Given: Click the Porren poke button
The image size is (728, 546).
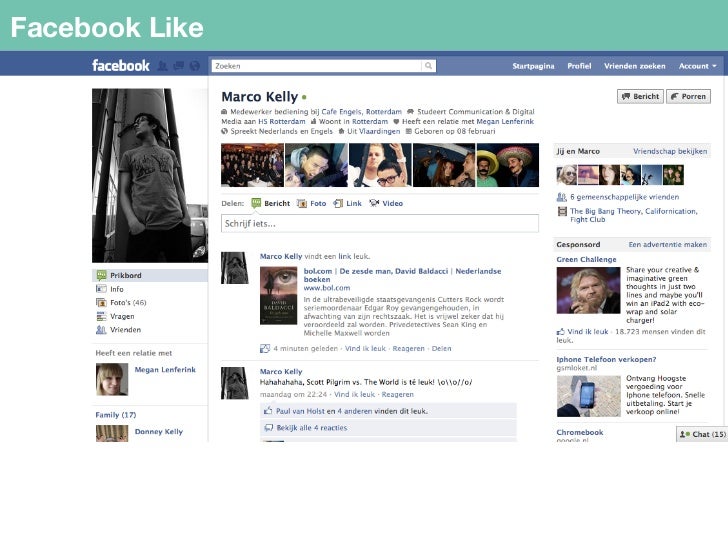Looking at the screenshot, I should click(x=688, y=96).
